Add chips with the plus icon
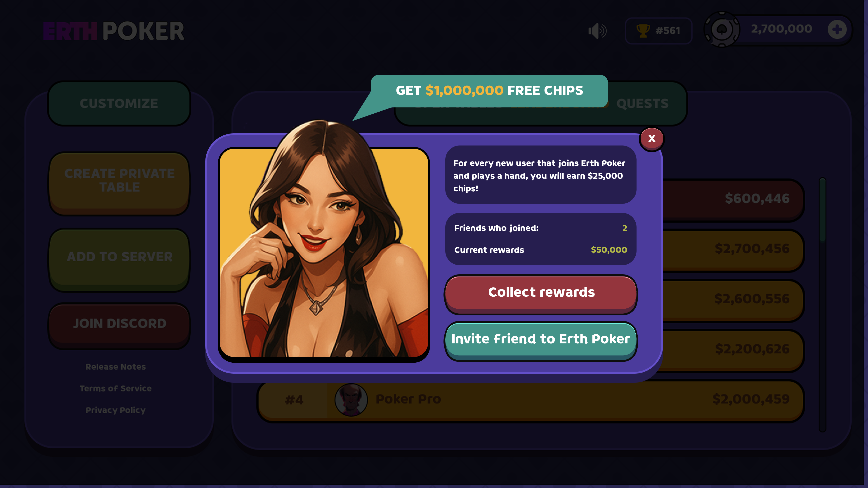 point(837,29)
